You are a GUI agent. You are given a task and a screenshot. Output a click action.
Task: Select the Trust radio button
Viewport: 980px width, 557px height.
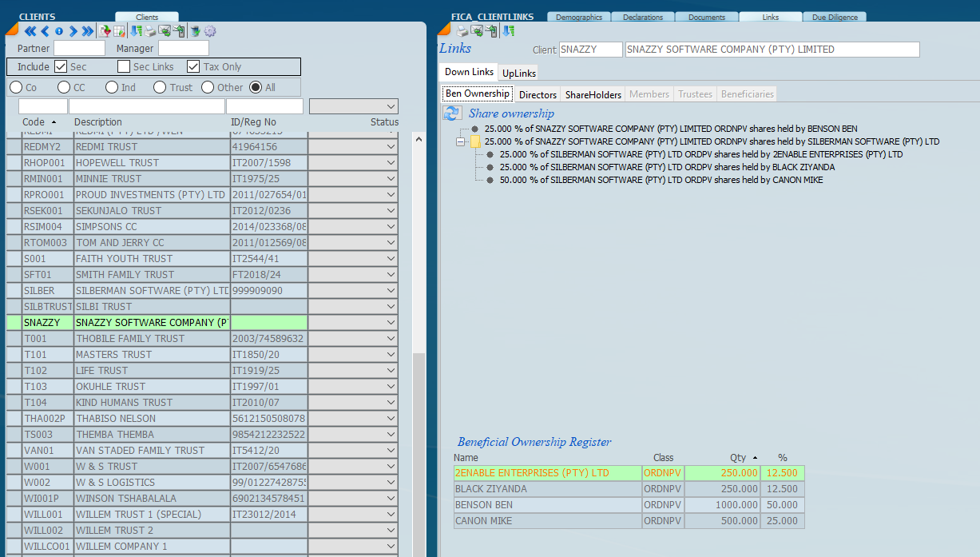(x=160, y=87)
